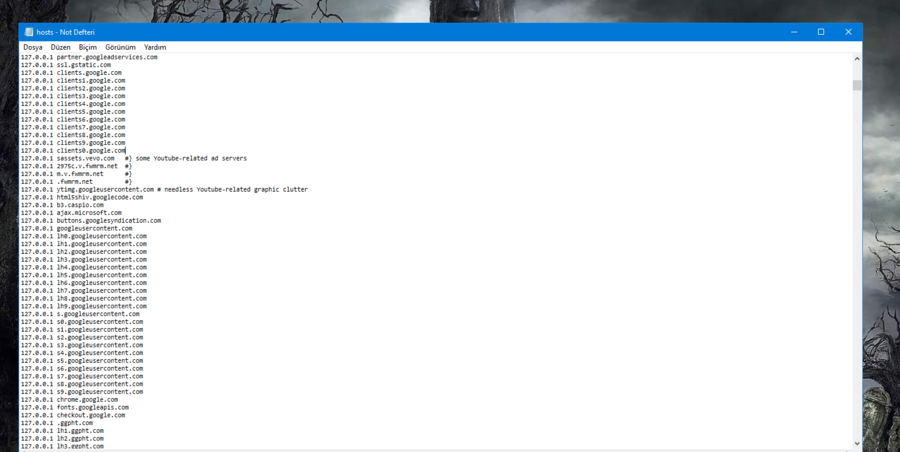Click the comment 'needless Youtube-related graphic clutter'

[x=236, y=189]
